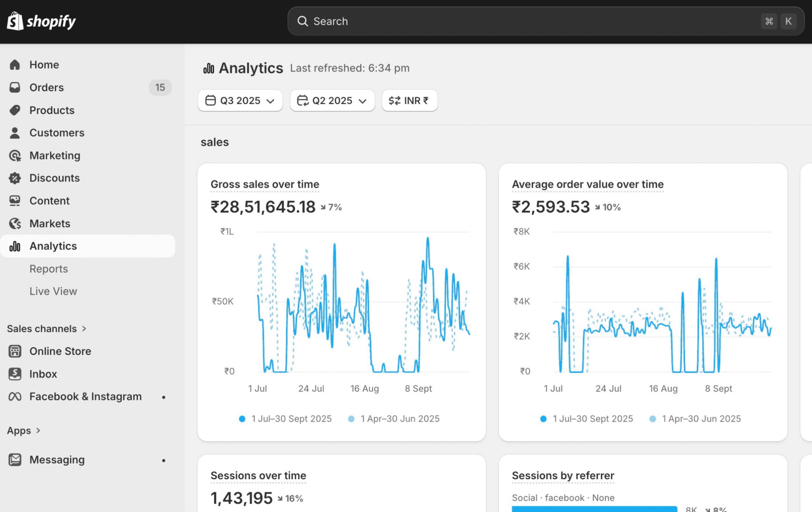Open the Q3 2025 date range dropdown
812x512 pixels.
tap(240, 100)
